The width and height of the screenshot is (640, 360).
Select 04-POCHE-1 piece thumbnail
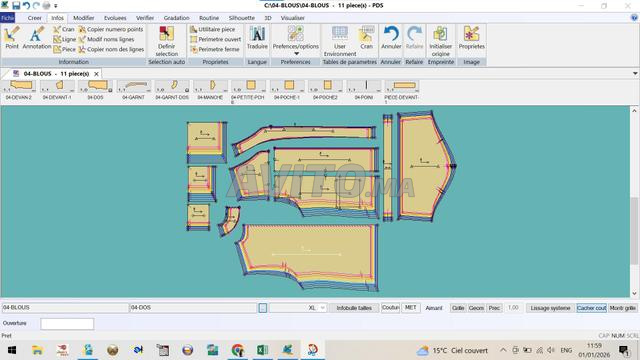pyautogui.click(x=287, y=90)
